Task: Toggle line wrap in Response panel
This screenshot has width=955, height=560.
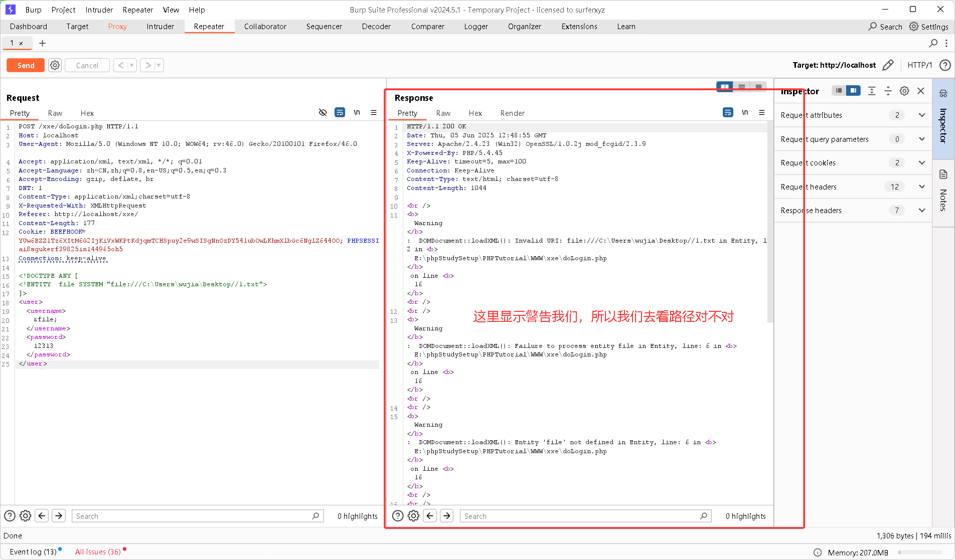Action: [x=728, y=112]
